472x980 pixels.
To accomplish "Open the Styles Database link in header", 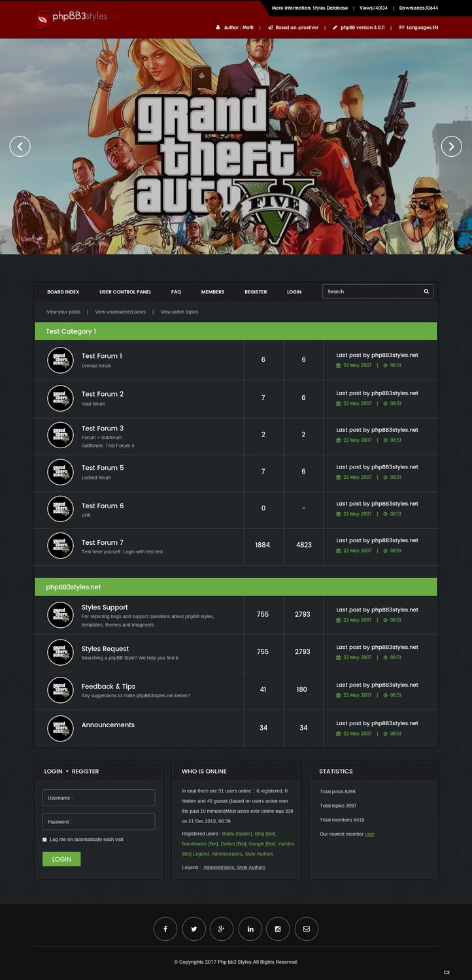I will (329, 8).
